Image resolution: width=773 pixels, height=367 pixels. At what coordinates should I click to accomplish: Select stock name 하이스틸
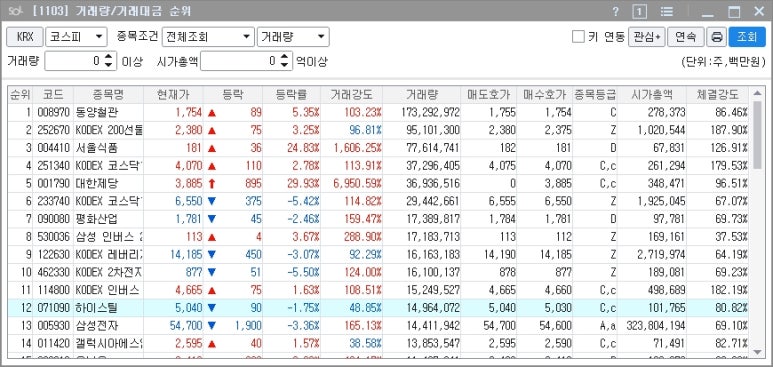click(x=97, y=308)
